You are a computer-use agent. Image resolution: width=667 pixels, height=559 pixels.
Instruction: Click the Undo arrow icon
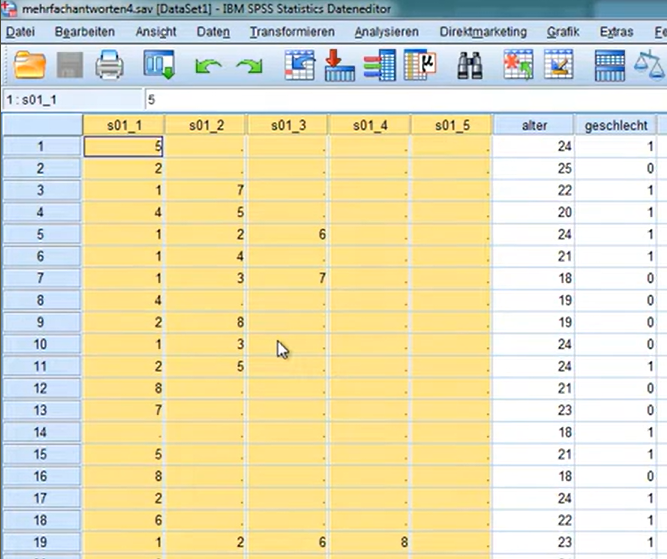207,67
